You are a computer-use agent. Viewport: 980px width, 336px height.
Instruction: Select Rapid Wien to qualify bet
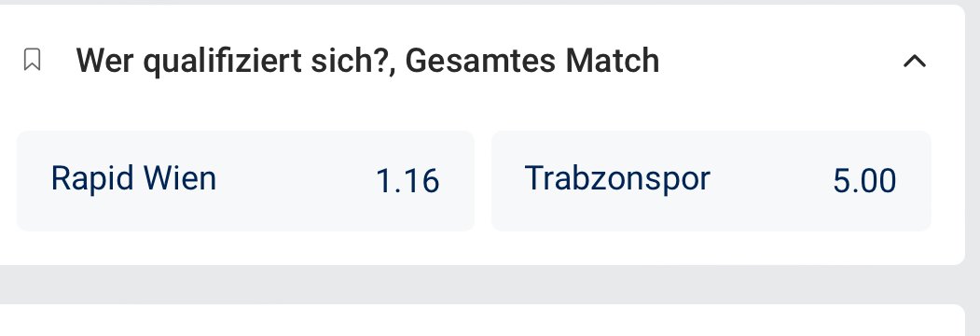(x=245, y=181)
